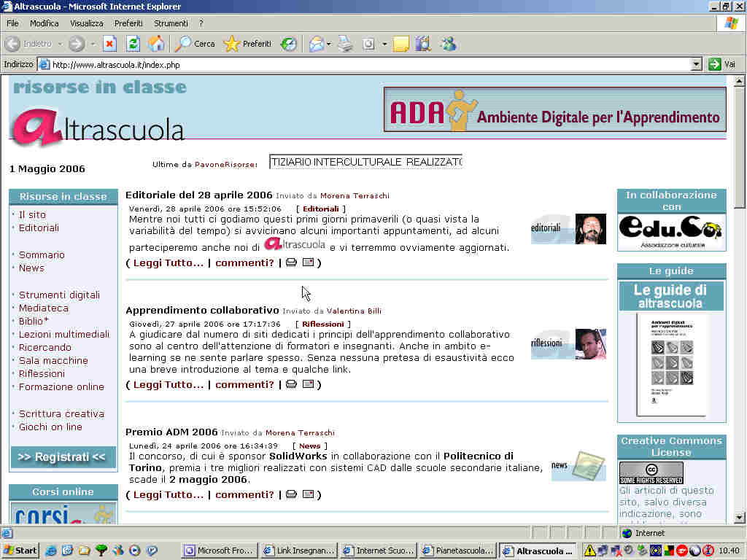Viewport: 747px width, 560px height.
Task: Go to the Home page icon
Action: click(156, 44)
